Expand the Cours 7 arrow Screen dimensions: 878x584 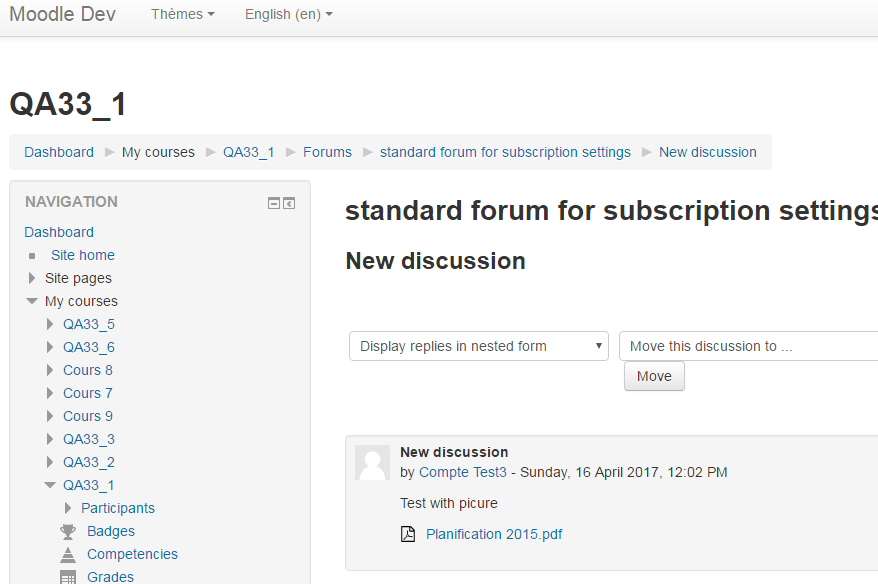point(50,393)
